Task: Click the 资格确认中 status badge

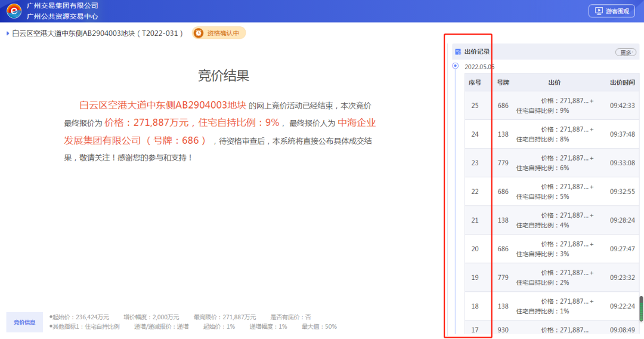Action: tap(218, 33)
